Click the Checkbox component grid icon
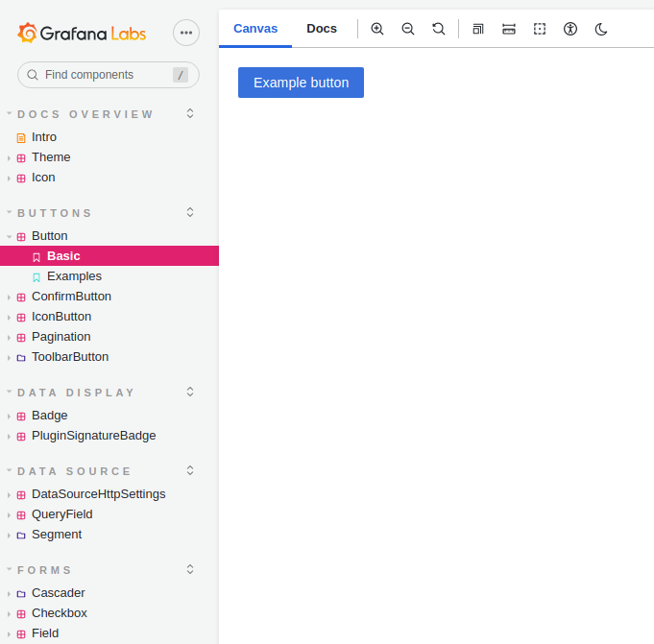The height and width of the screenshot is (644, 654). pyautogui.click(x=21, y=614)
